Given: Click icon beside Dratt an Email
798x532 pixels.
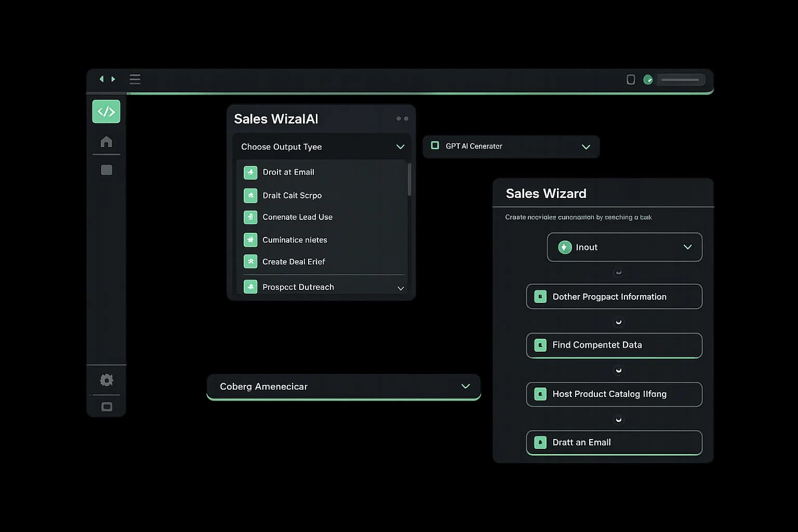Looking at the screenshot, I should 540,443.
